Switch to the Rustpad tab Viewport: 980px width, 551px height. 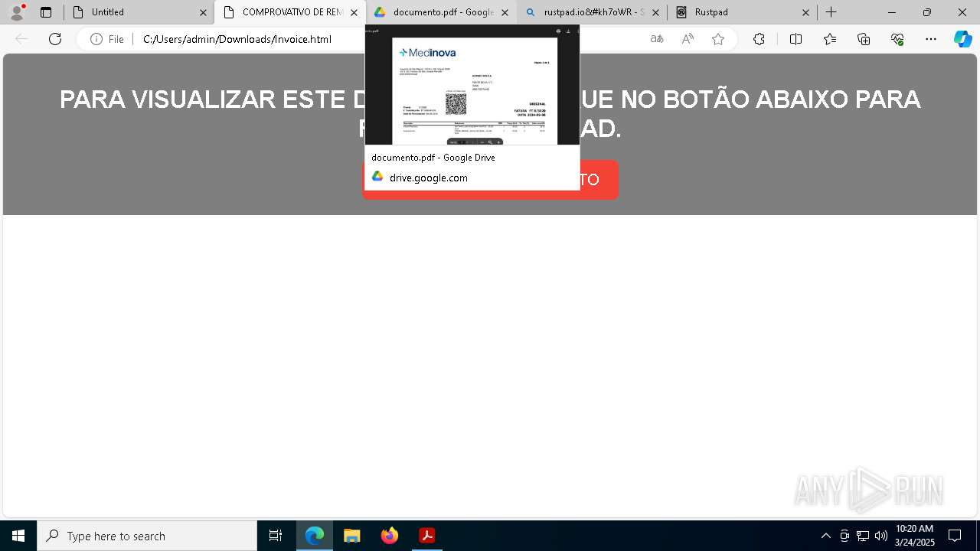pos(742,12)
